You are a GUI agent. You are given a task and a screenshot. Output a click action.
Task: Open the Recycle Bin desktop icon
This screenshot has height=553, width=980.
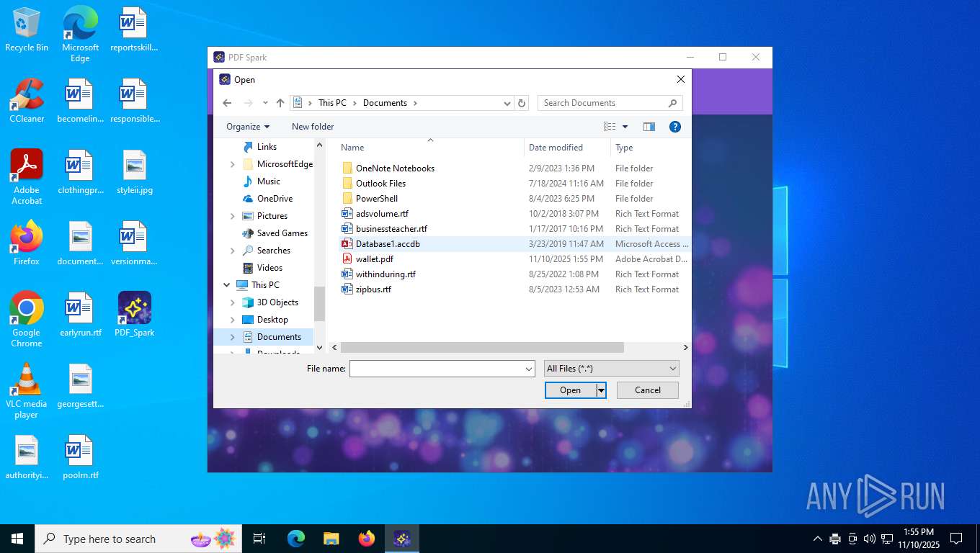(x=27, y=30)
